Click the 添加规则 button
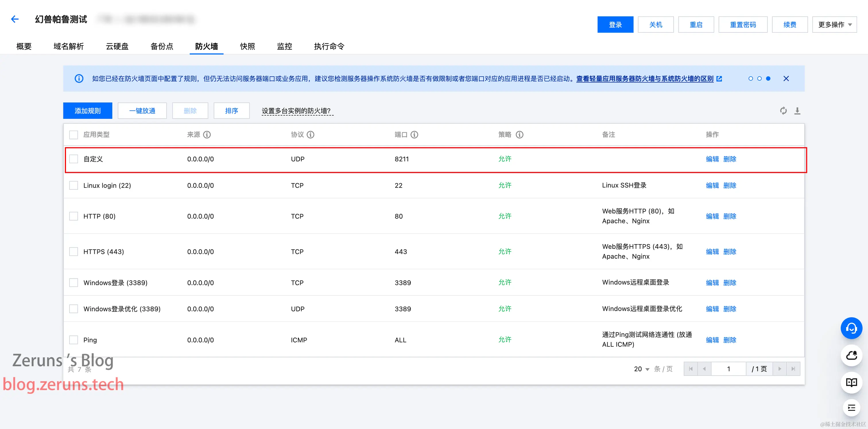 pyautogui.click(x=88, y=111)
